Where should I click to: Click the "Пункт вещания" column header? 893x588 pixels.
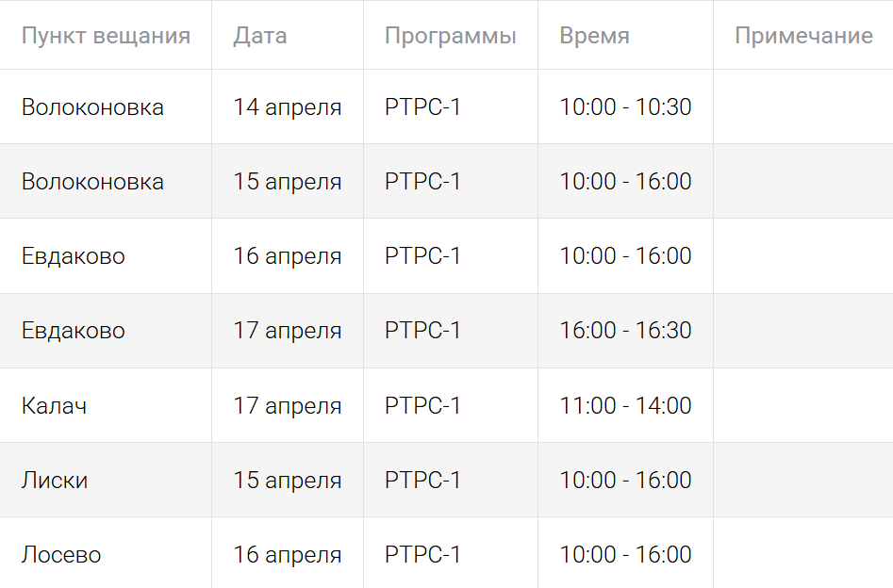106,36
